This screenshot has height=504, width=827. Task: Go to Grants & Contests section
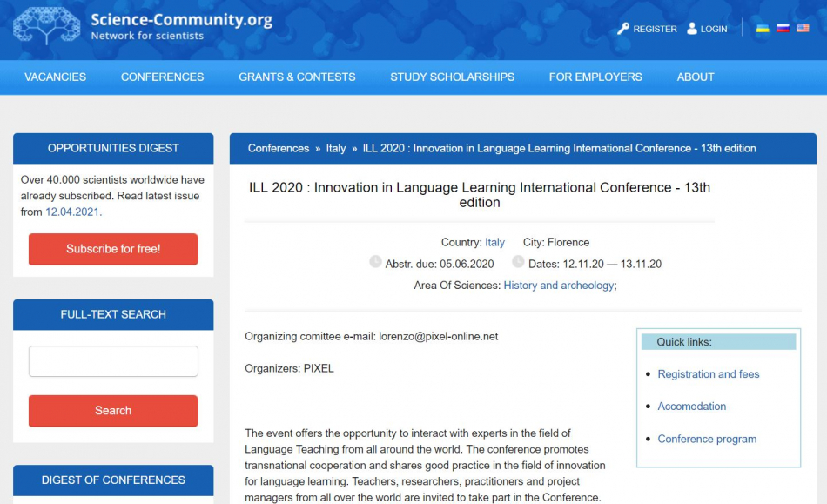pyautogui.click(x=297, y=77)
